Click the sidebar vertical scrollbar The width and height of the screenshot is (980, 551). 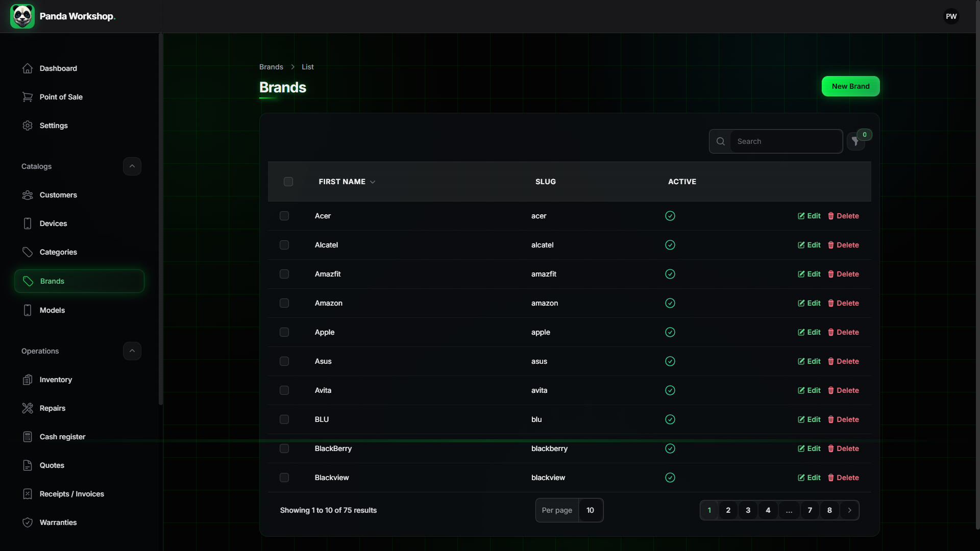click(x=161, y=219)
